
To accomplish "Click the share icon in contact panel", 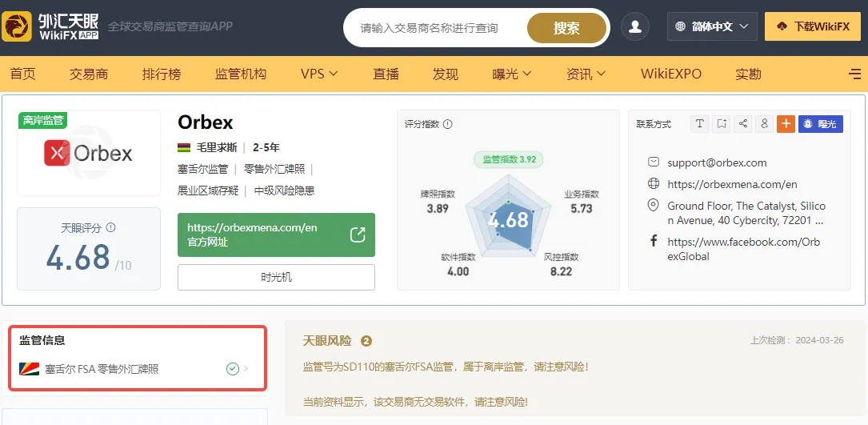I will [x=743, y=123].
